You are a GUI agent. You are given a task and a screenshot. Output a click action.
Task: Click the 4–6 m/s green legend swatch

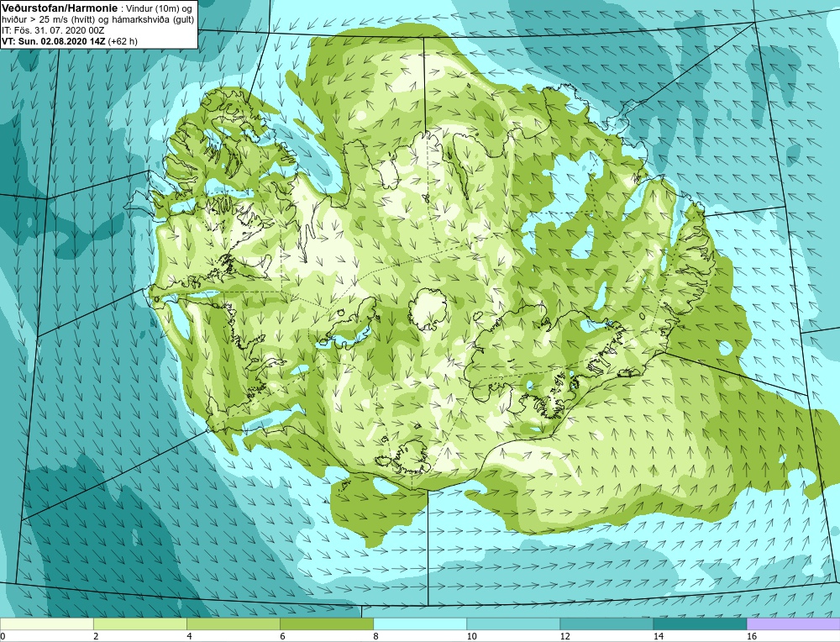[233, 624]
